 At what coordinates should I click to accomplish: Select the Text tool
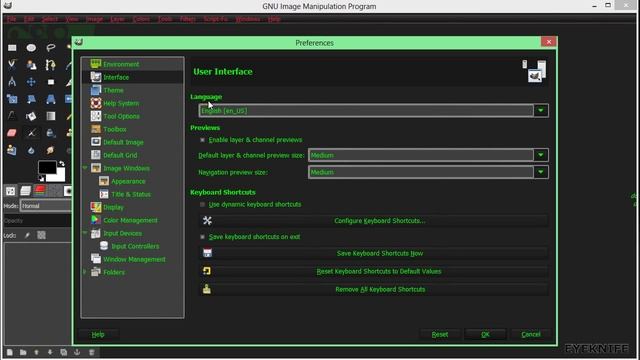coord(12,116)
